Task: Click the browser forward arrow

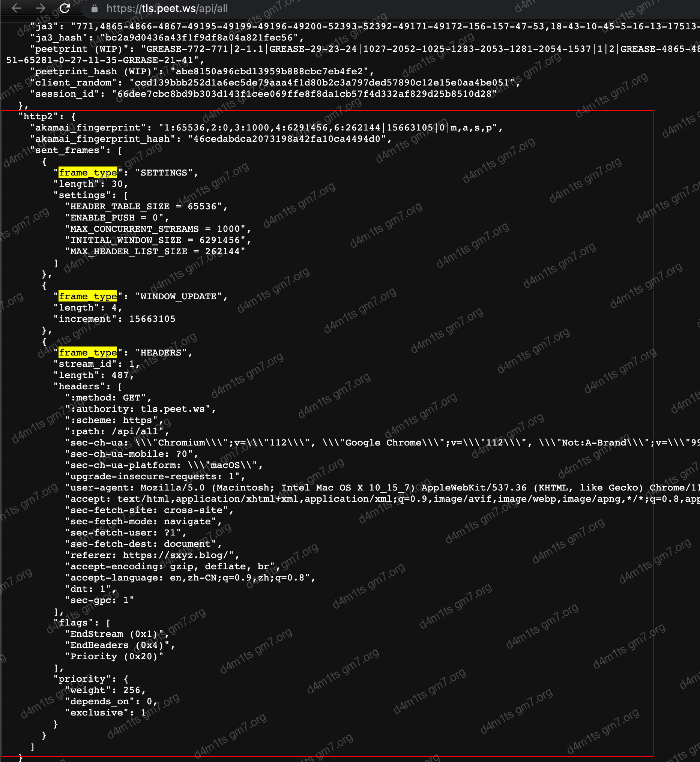Action: point(40,8)
